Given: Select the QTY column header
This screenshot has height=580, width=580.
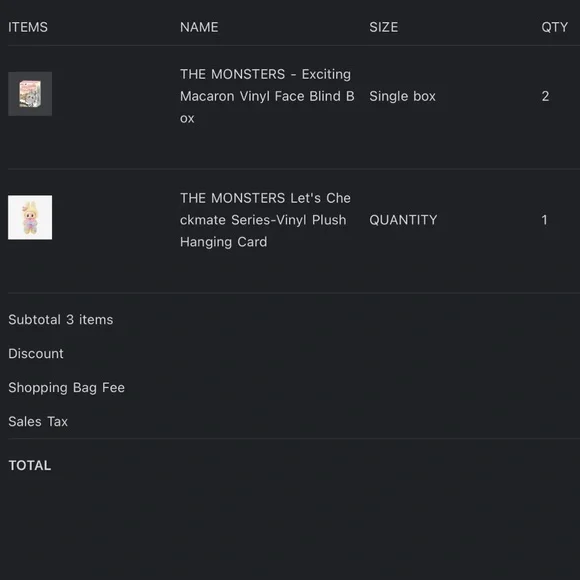Looking at the screenshot, I should click(x=554, y=27).
